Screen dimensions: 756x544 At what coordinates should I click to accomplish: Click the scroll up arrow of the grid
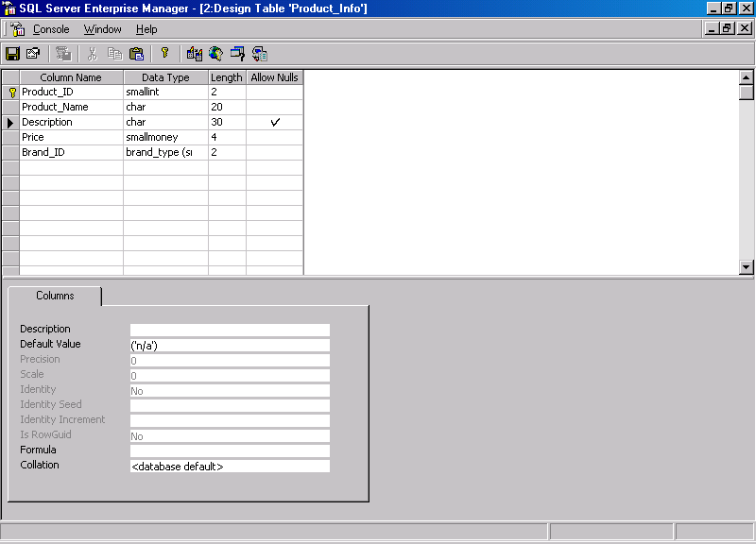[746, 77]
